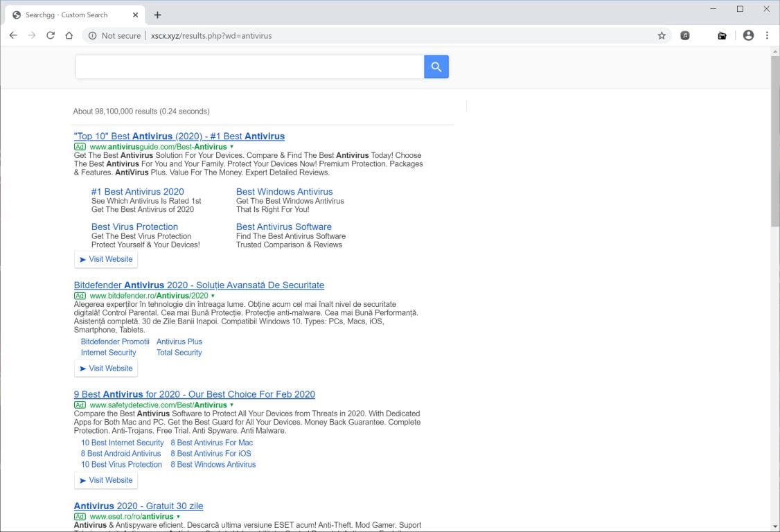Image resolution: width=780 pixels, height=532 pixels.
Task: Expand the antivirusguide.com ad dropdown arrow
Action: tap(232, 147)
